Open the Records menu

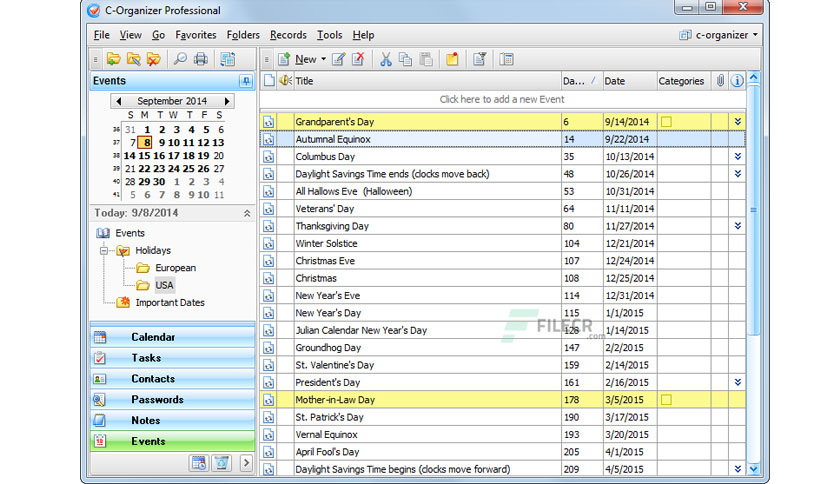click(288, 35)
